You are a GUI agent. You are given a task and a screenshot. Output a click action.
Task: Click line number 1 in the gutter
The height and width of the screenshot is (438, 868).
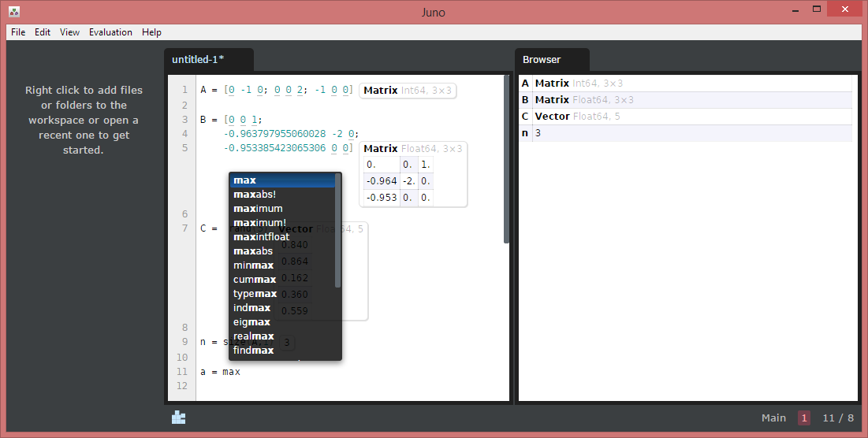185,90
